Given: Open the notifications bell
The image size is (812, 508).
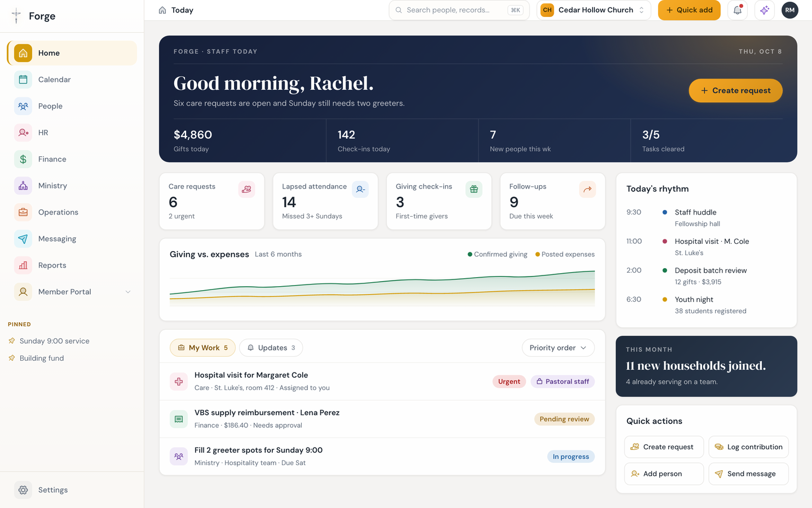Looking at the screenshot, I should click(x=738, y=10).
